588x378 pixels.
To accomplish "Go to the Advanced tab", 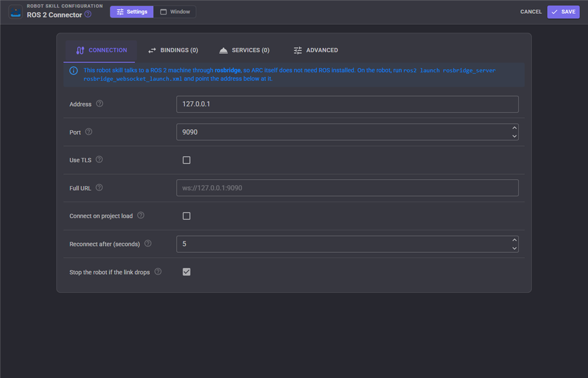I will 315,50.
